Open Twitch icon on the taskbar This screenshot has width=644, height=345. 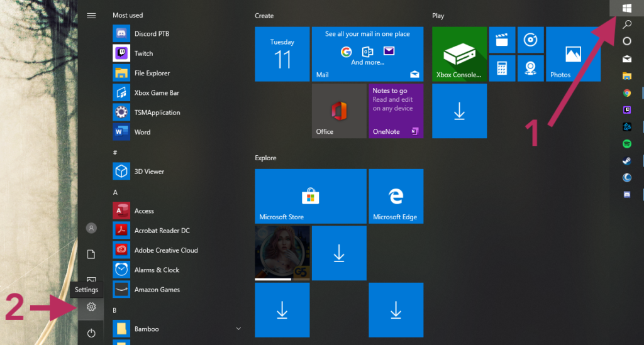(x=627, y=110)
